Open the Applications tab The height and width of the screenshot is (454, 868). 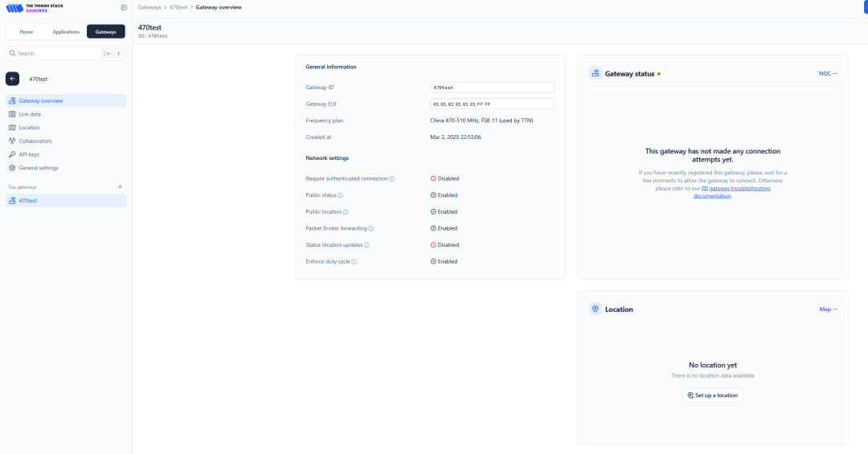[x=66, y=31]
